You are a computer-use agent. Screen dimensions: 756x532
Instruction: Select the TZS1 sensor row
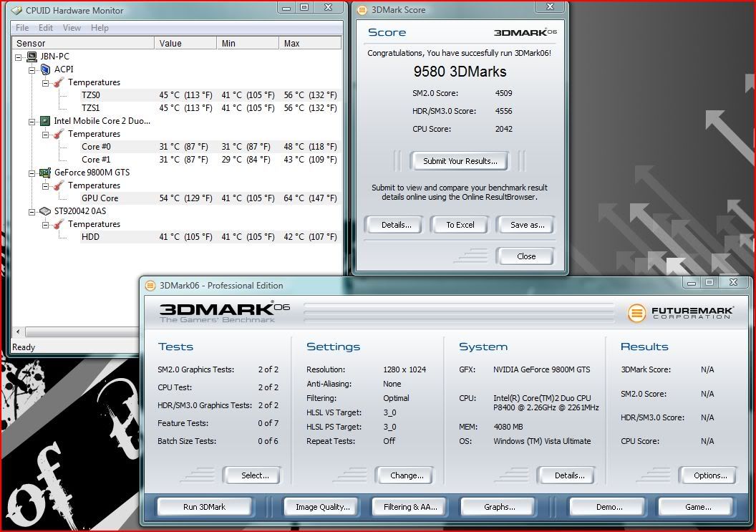point(210,108)
